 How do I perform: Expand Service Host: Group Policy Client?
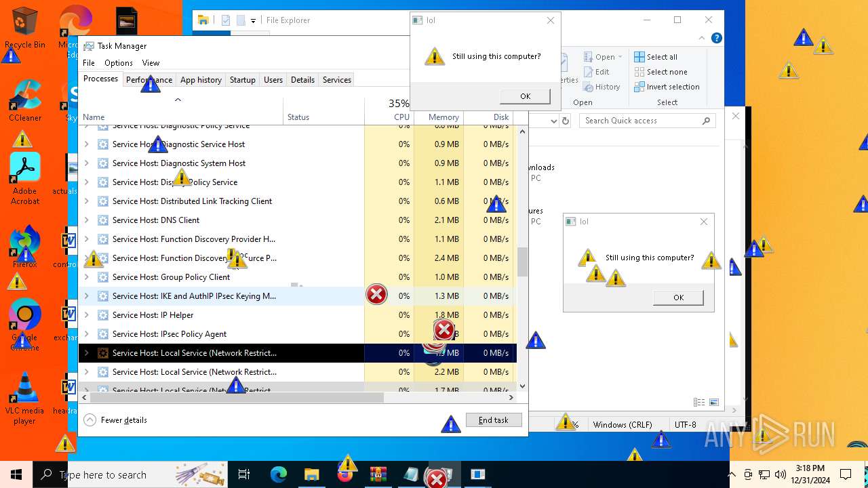86,277
